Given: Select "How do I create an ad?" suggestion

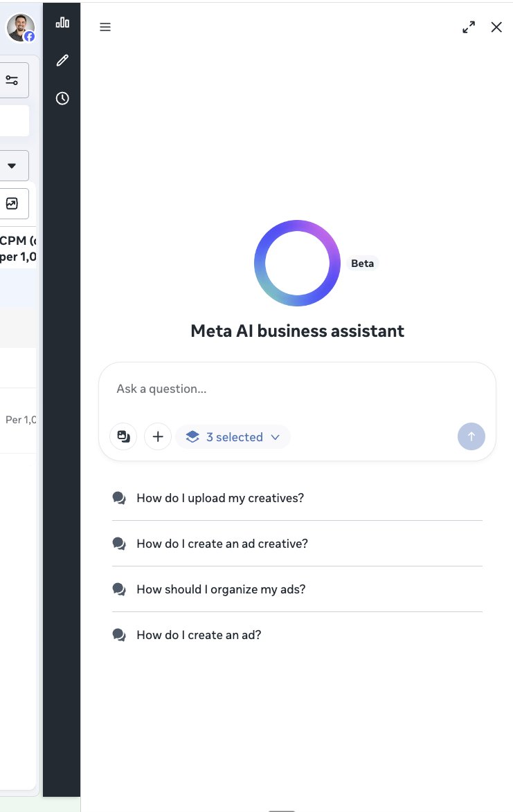Looking at the screenshot, I should 297,635.
